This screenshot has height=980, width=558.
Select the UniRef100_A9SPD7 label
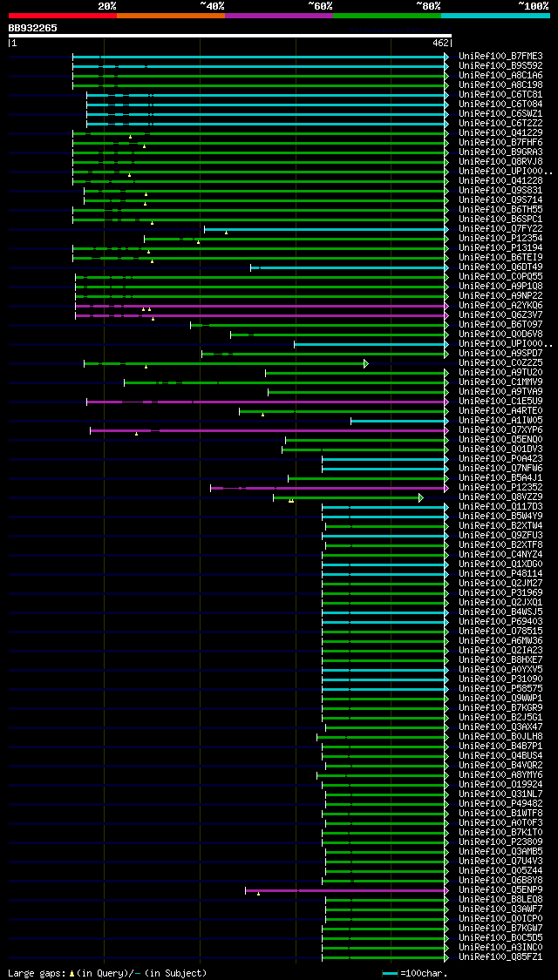pyautogui.click(x=500, y=353)
